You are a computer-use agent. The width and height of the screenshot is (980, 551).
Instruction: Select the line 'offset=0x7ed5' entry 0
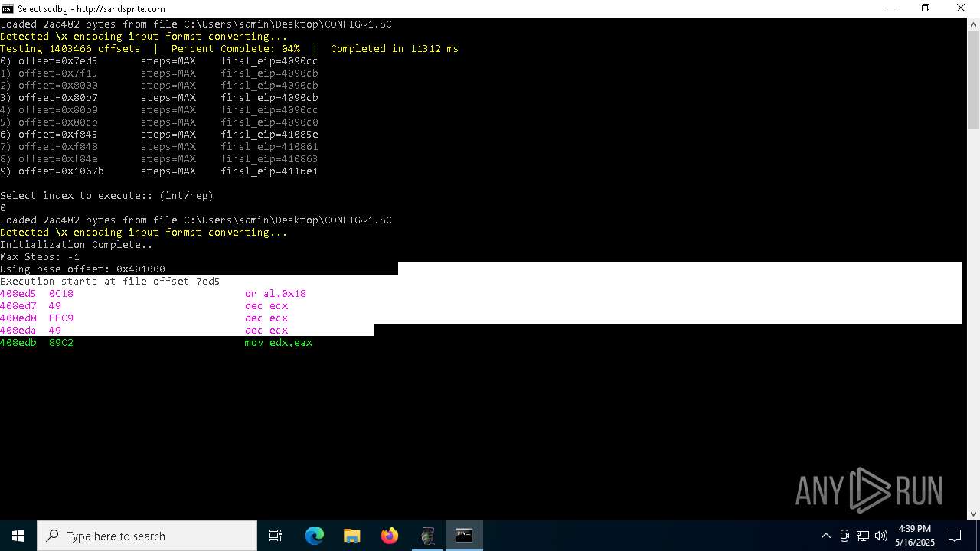click(x=159, y=61)
